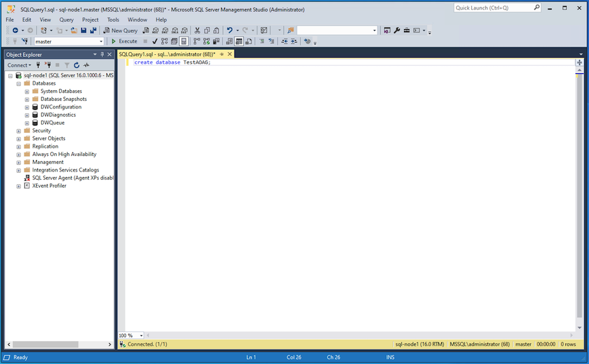589x364 pixels.
Task: Close the Object Explorer panel
Action: (x=110, y=54)
